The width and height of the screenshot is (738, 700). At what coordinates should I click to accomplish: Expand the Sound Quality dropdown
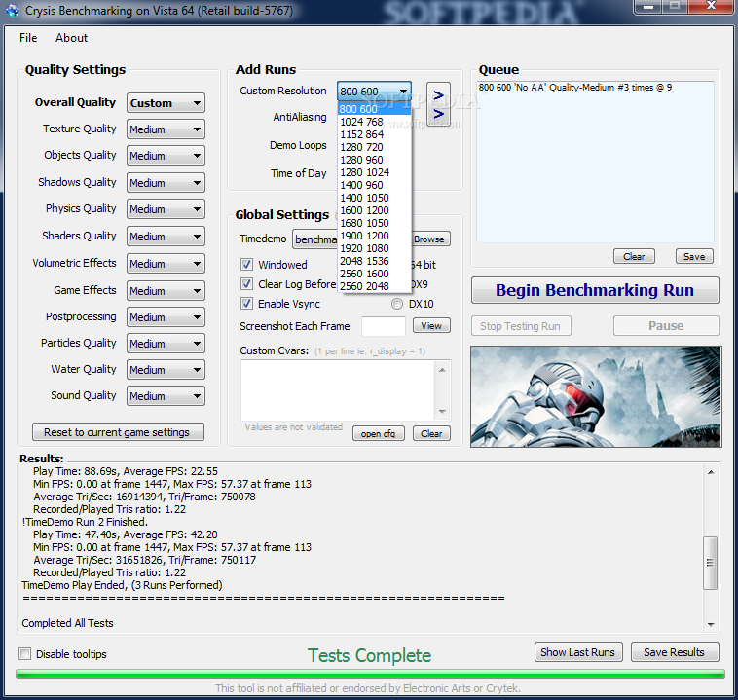tap(166, 396)
